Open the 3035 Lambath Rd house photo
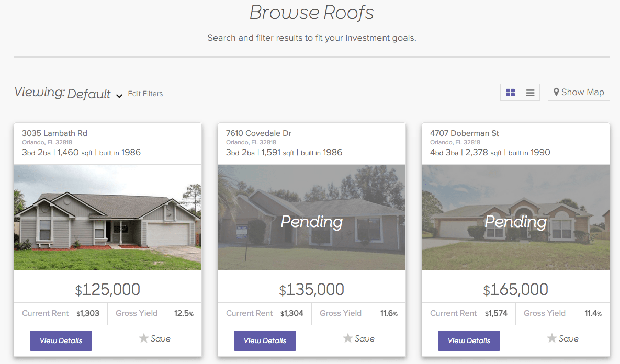 click(108, 217)
